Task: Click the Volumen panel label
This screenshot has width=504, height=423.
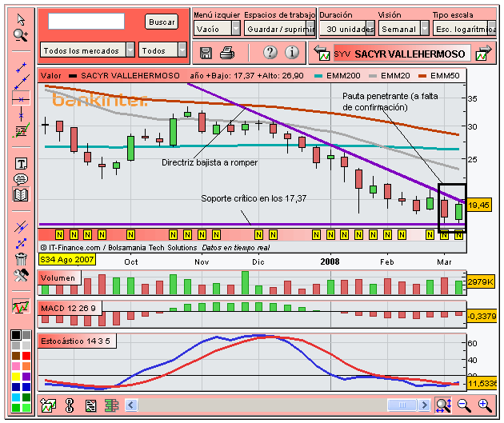Action: [x=59, y=277]
